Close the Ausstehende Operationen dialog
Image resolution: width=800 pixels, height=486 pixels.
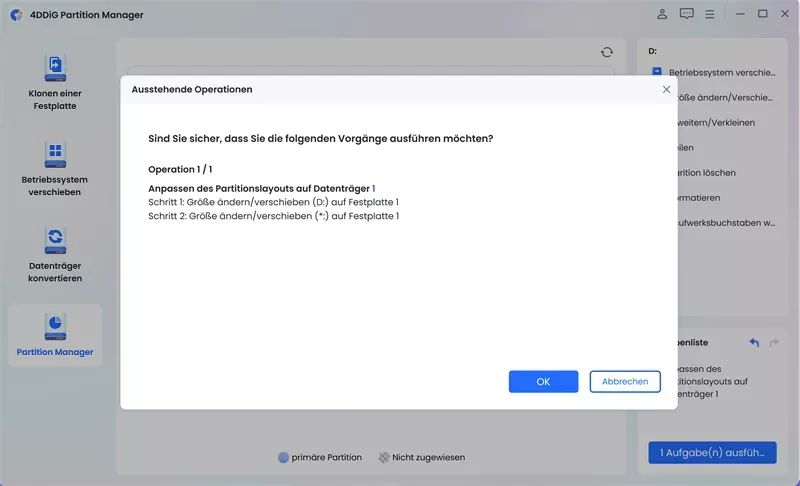point(666,89)
